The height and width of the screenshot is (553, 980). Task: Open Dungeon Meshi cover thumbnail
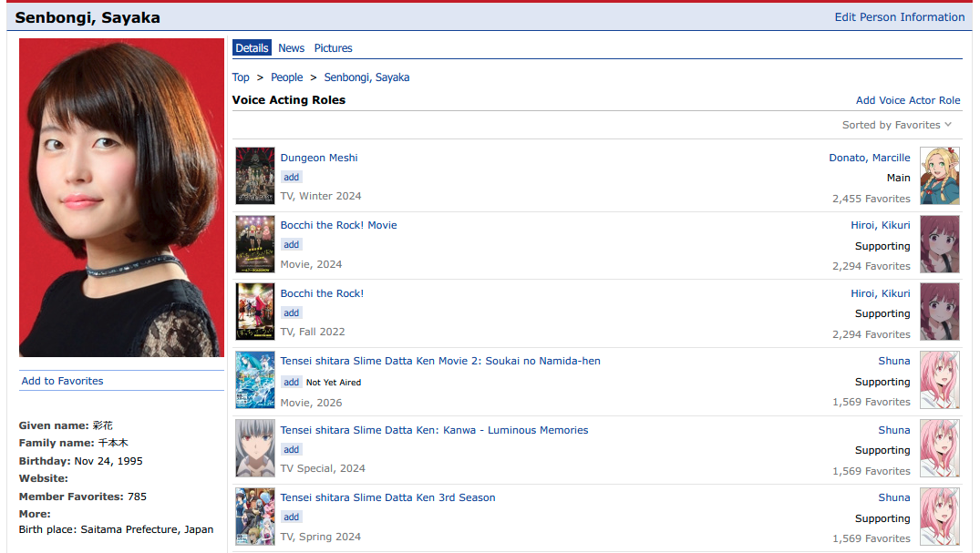click(255, 176)
